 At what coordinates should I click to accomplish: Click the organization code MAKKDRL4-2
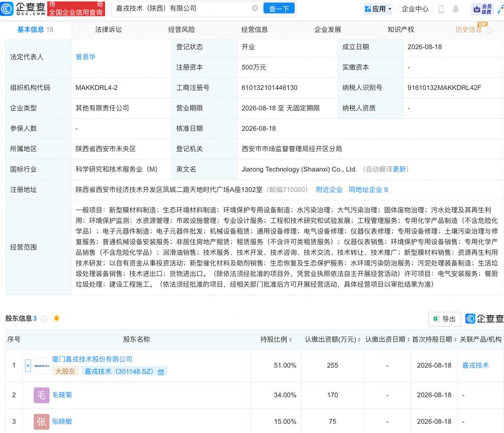[96, 88]
